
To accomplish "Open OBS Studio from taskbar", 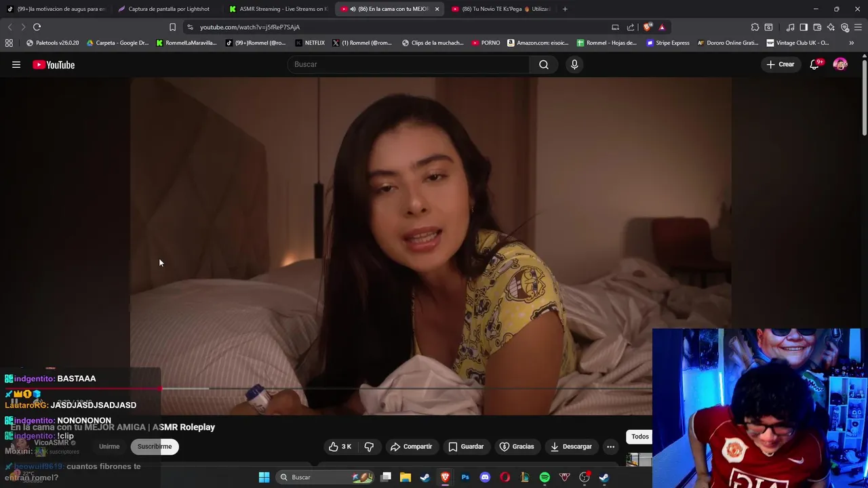I will (x=584, y=477).
